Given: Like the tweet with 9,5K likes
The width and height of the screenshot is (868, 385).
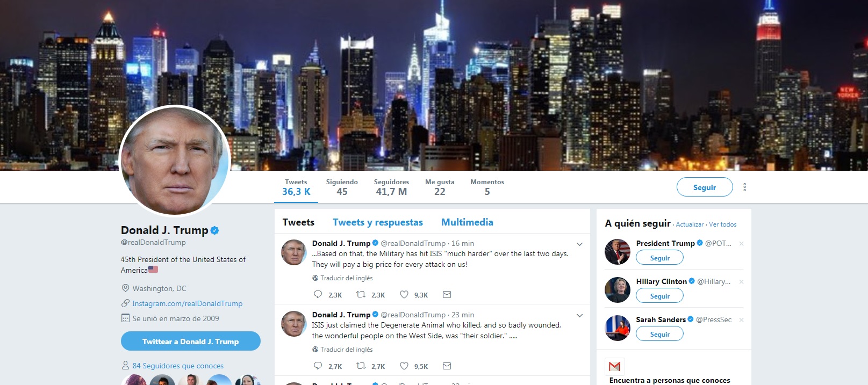Looking at the screenshot, I should [404, 366].
